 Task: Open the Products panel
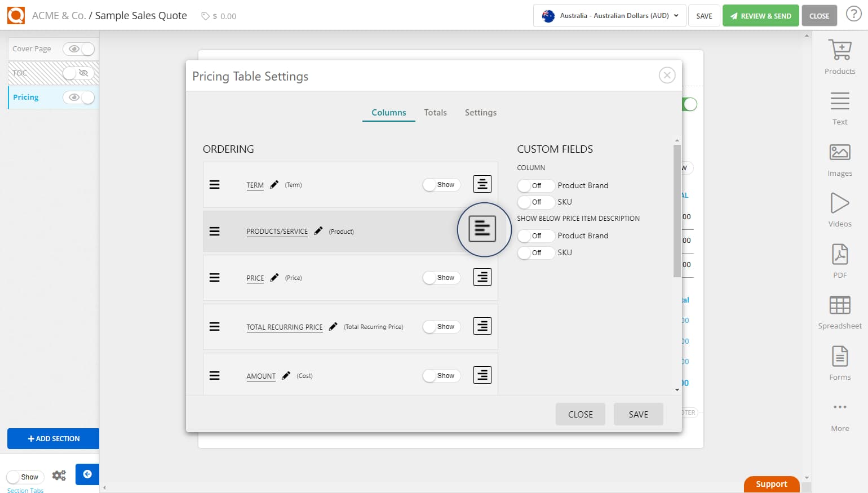pos(839,56)
